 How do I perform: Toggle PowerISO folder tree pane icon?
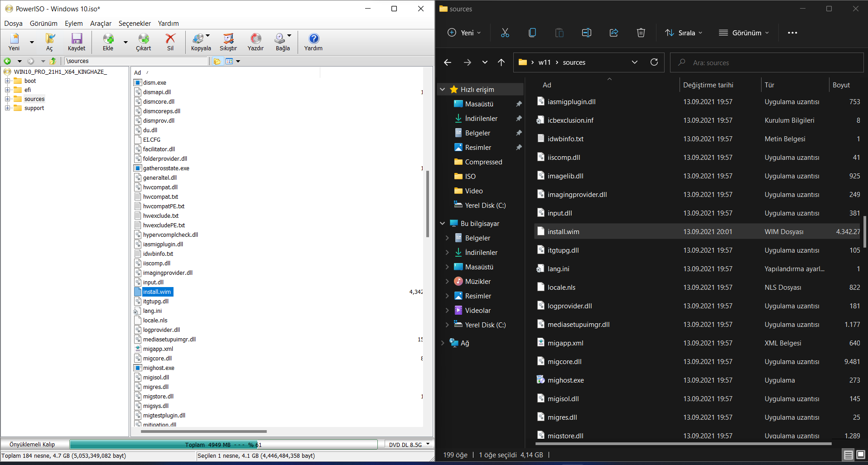tap(217, 61)
